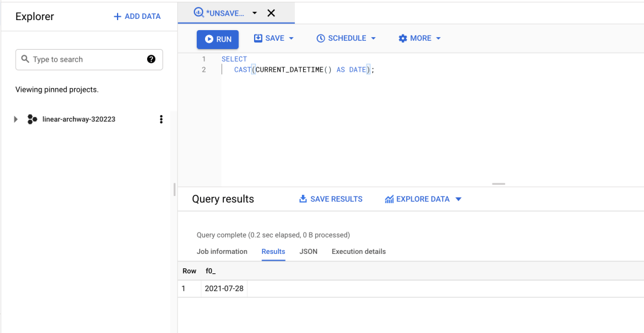
Task: Click the Explorer panel collapse handle
Action: [x=175, y=190]
